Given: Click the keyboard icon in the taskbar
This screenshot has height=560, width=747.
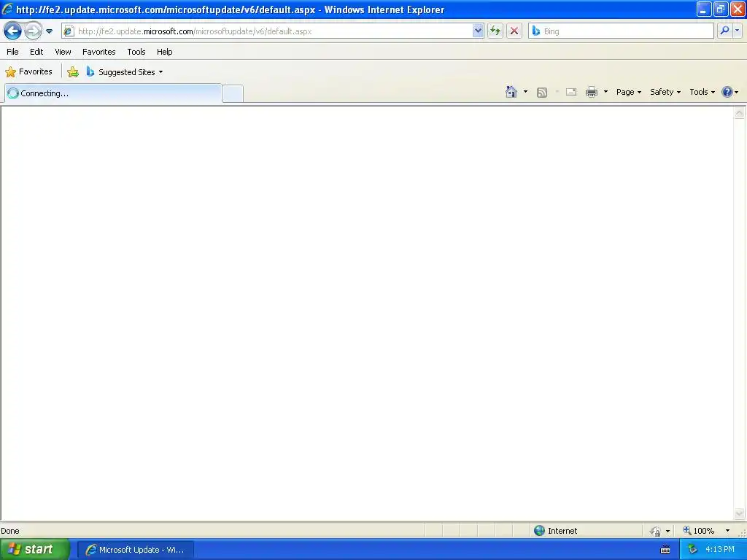Looking at the screenshot, I should 665,550.
